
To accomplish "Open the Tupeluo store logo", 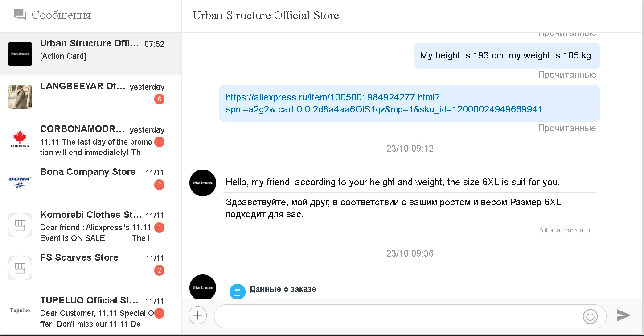I will click(x=20, y=311).
